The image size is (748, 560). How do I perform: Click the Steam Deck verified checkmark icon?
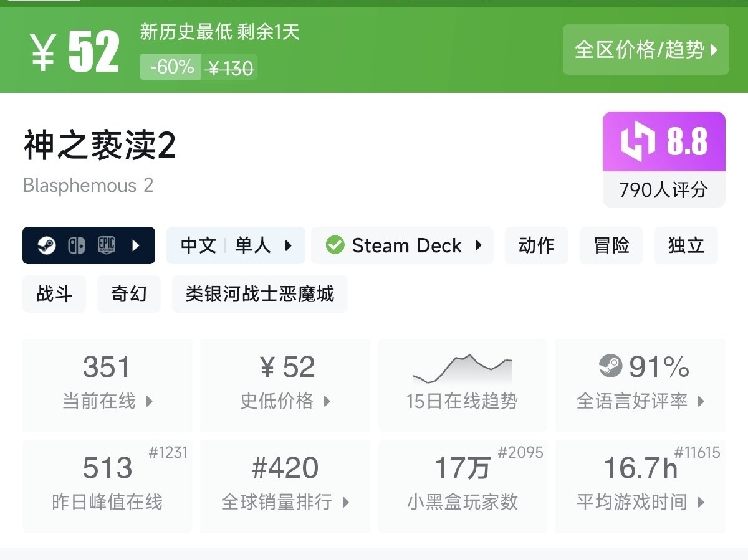335,245
